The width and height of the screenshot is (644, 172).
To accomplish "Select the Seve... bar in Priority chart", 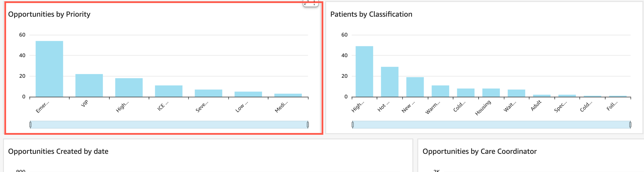I will coord(208,93).
